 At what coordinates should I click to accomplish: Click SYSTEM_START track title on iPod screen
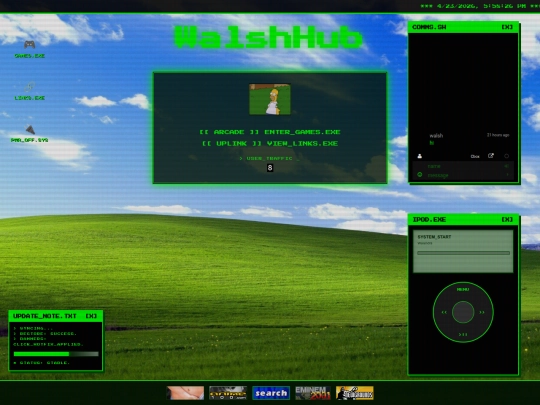434,237
